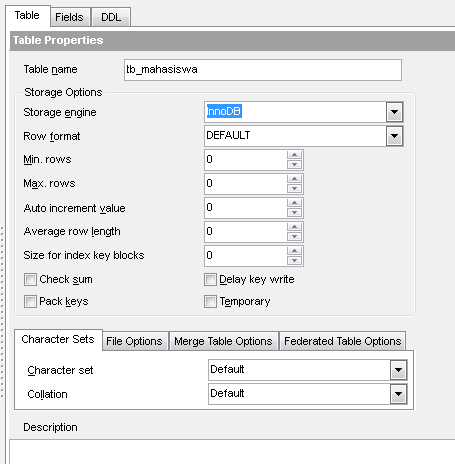Decrease Min. rows with down arrow
Viewport: 455px width, 464px height.
tap(294, 164)
